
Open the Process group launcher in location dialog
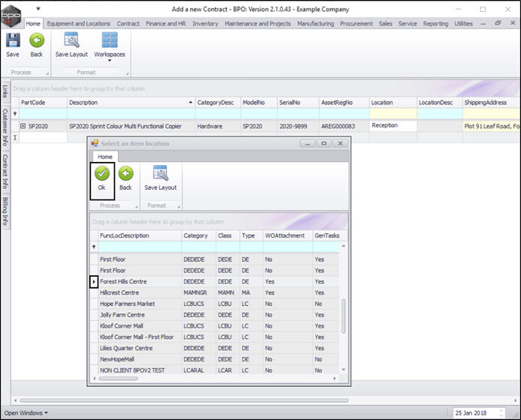136,207
